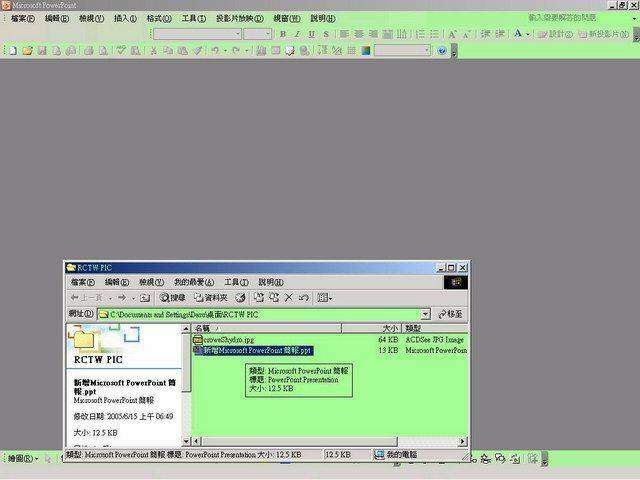The width and height of the screenshot is (640, 480).
Task: Save the presentation using the floppy icon
Action: coord(42,51)
